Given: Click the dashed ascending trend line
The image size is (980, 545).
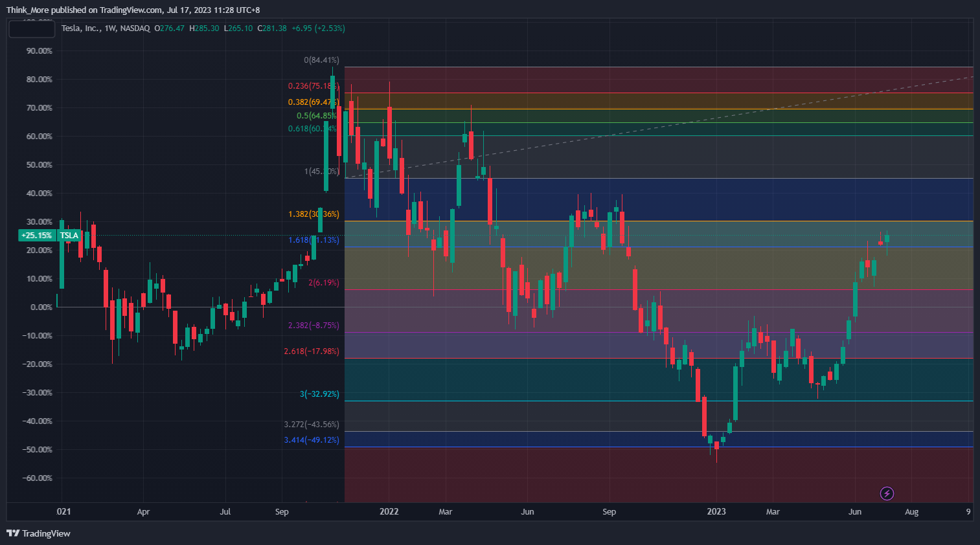Looking at the screenshot, I should (x=659, y=128).
